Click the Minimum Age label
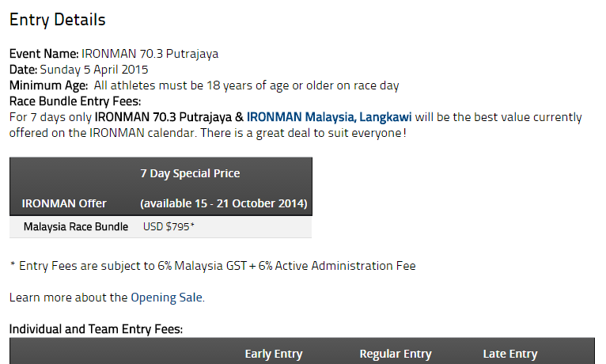This screenshot has width=606, height=364. coord(49,85)
